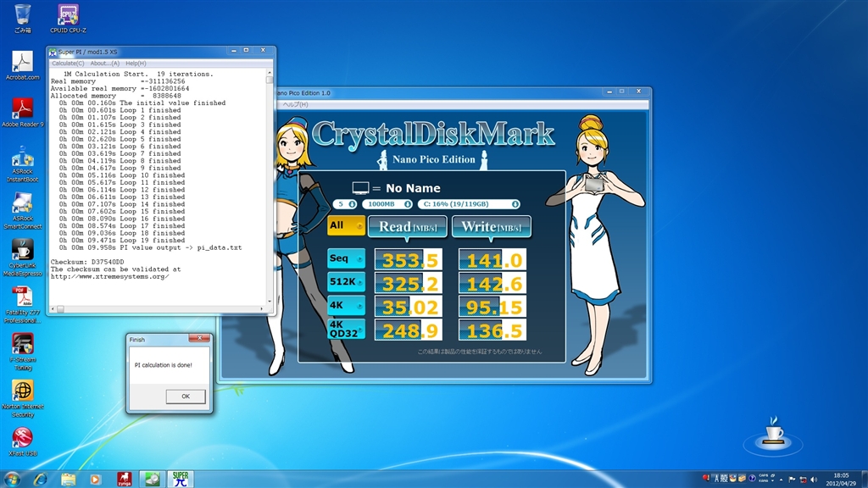Click the http://www.xtremesystems.org/ text

pyautogui.click(x=109, y=276)
